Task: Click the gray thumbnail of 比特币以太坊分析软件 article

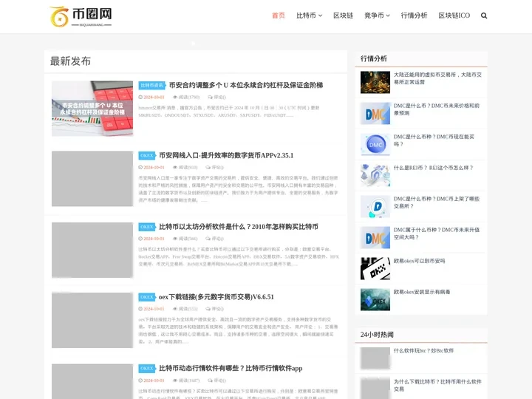Action: tap(92, 250)
